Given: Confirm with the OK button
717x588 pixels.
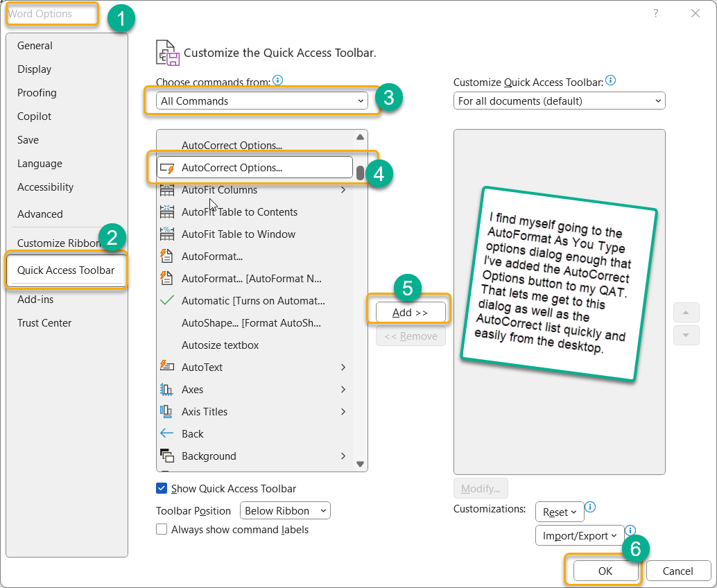Looking at the screenshot, I should [606, 571].
